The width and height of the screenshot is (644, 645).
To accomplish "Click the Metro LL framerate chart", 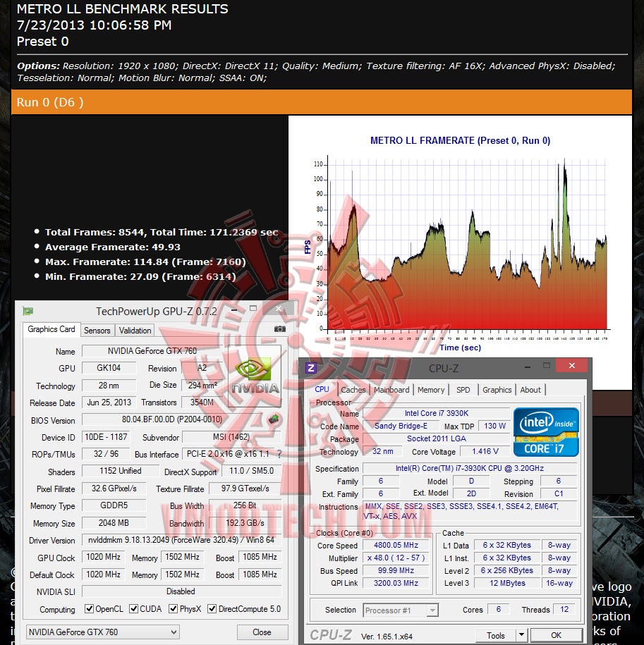I will 460,245.
